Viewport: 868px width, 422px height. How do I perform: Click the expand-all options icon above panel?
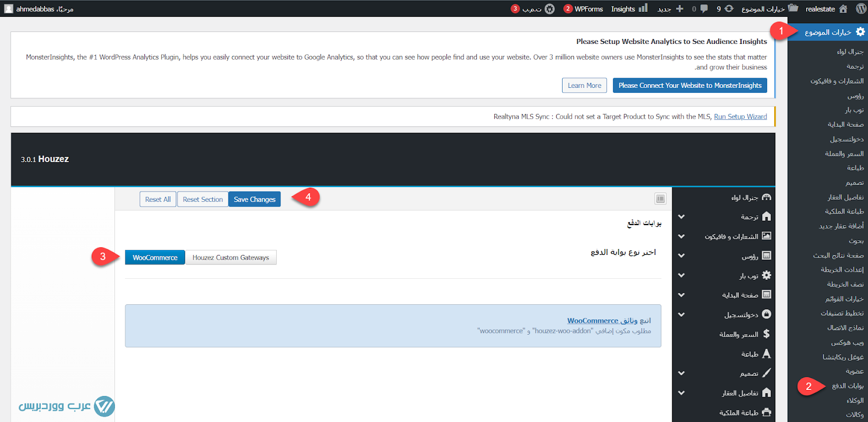click(660, 199)
